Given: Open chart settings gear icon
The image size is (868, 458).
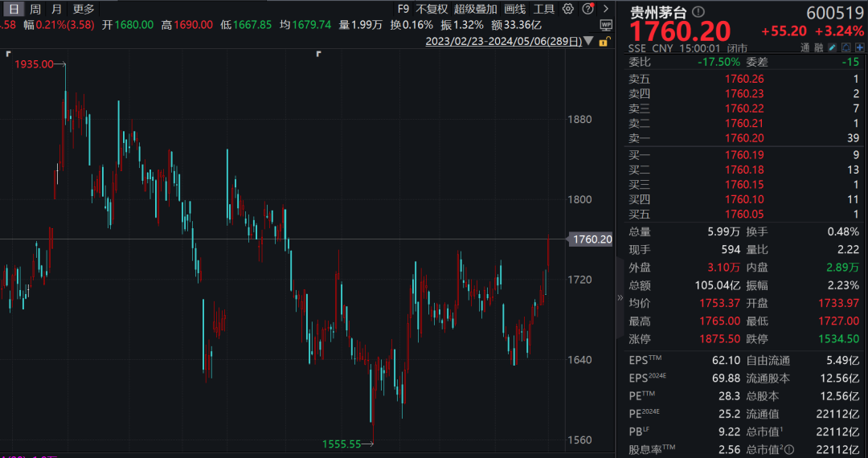Looking at the screenshot, I should coord(568,9).
